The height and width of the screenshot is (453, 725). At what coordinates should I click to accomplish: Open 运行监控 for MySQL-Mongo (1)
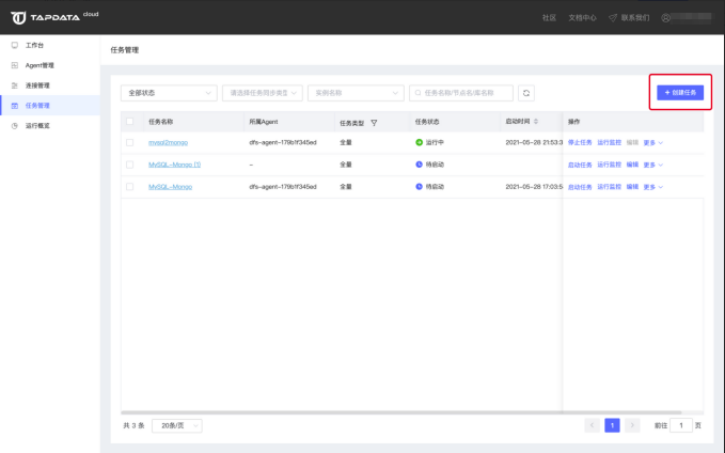609,165
